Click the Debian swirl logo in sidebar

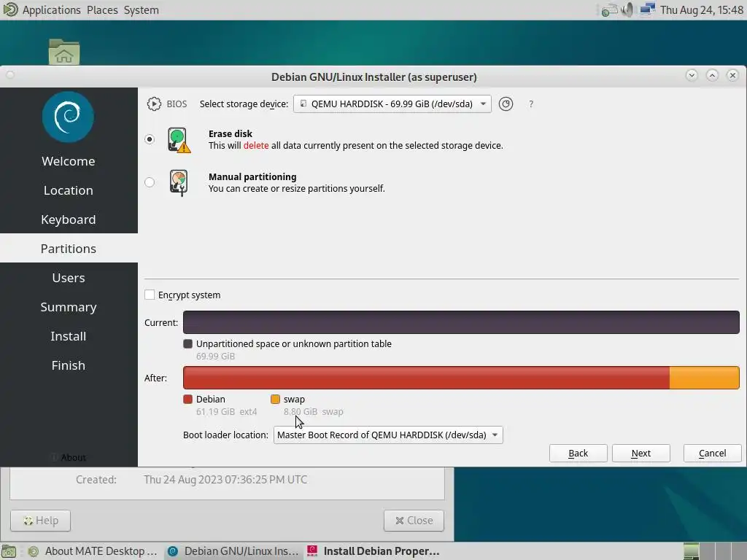click(x=68, y=117)
